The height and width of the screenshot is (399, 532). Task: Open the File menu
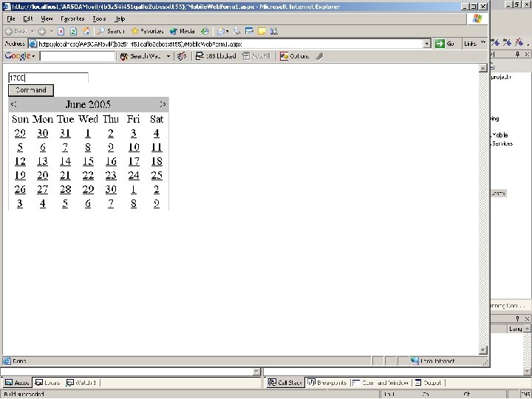tap(11, 18)
